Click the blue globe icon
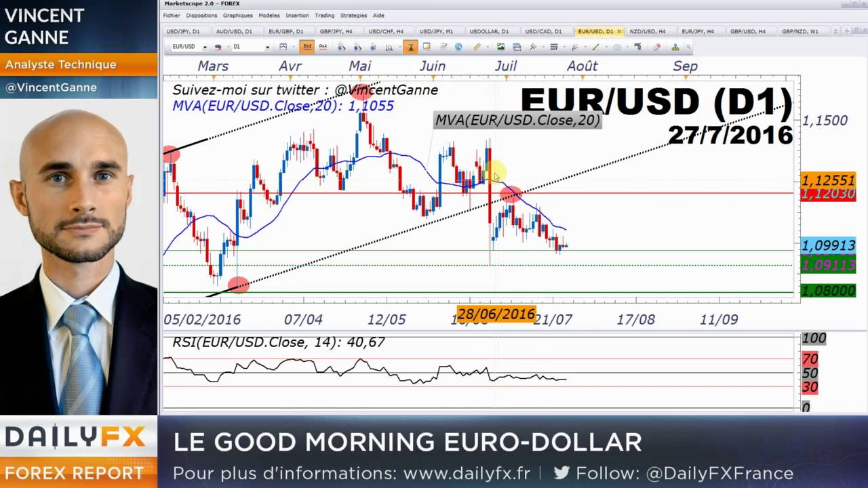The image size is (868, 488). [x=458, y=47]
